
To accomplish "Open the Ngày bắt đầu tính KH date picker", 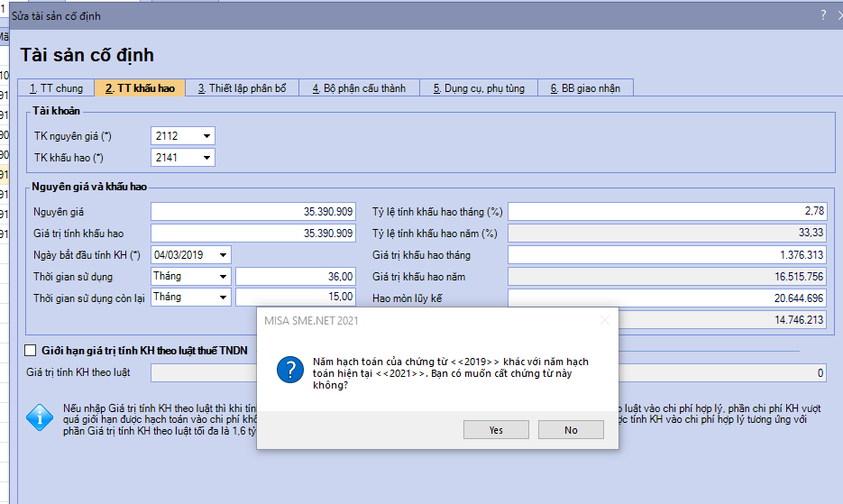I will tap(223, 255).
